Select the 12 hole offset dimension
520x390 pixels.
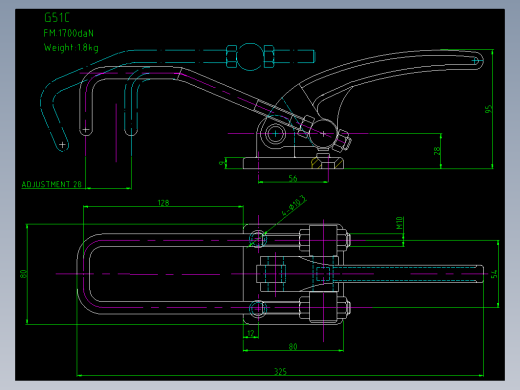tap(251, 333)
